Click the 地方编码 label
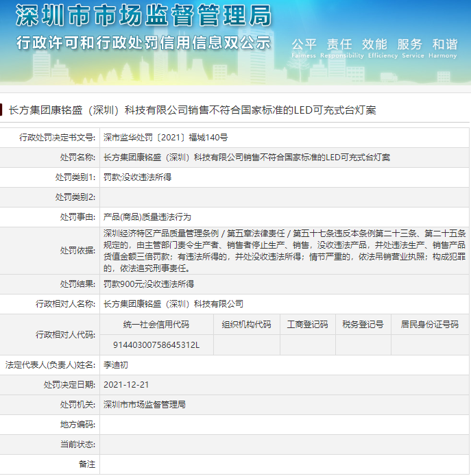 click(77, 425)
